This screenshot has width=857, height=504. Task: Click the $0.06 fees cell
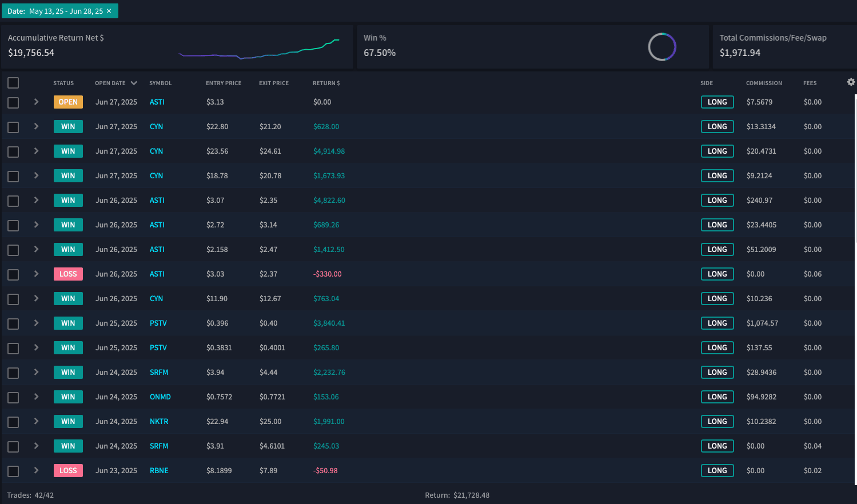[812, 274]
